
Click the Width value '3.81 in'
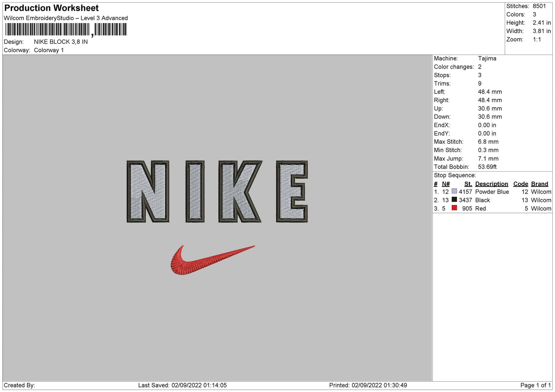[542, 31]
